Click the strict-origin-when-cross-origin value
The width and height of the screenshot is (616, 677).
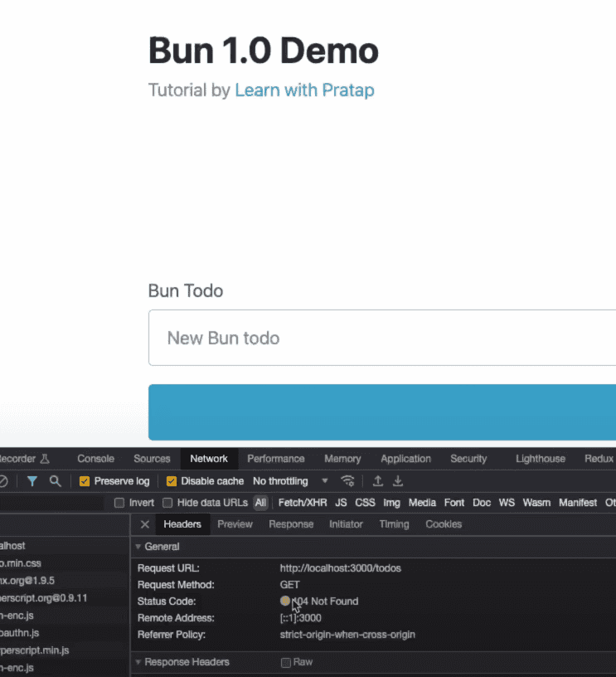click(347, 635)
